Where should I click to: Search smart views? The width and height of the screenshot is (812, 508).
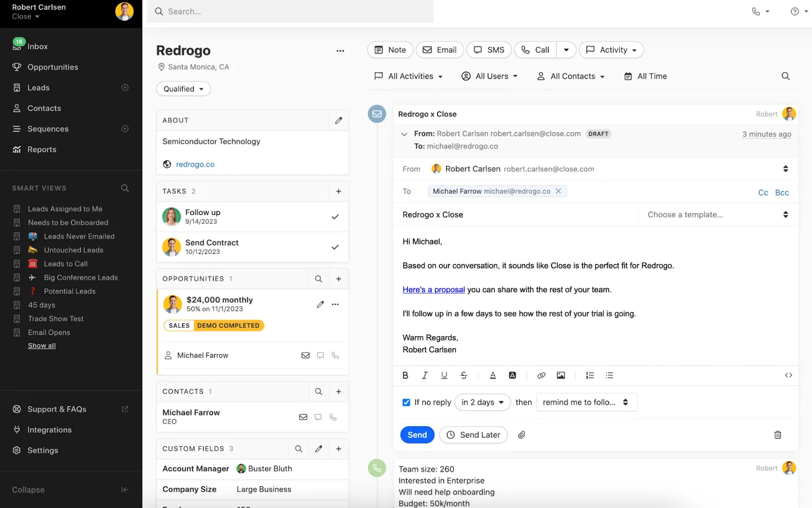[125, 188]
